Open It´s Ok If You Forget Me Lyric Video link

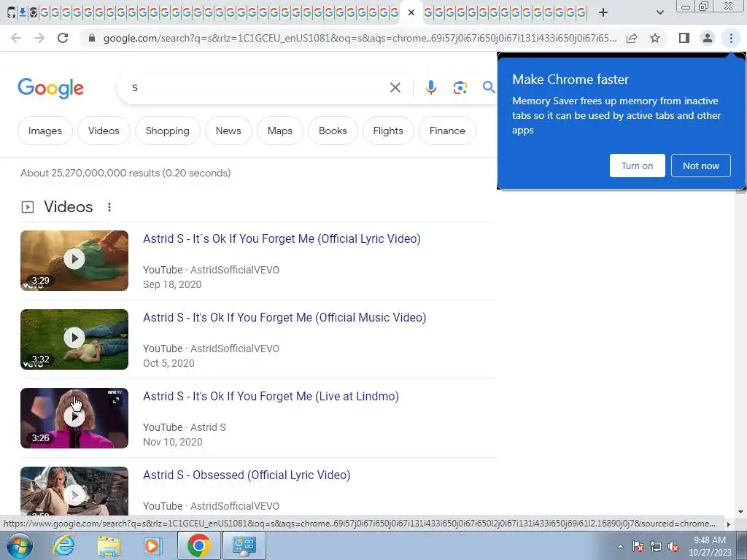282,238
